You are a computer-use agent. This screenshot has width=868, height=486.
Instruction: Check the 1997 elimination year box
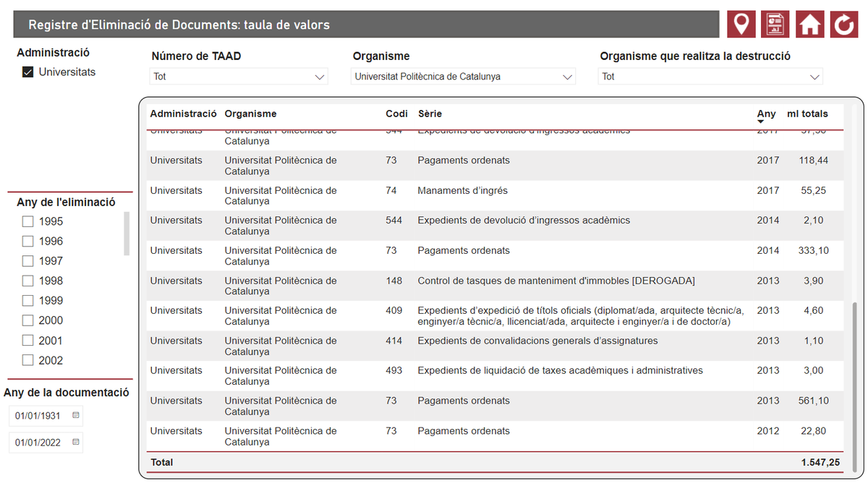click(x=28, y=261)
